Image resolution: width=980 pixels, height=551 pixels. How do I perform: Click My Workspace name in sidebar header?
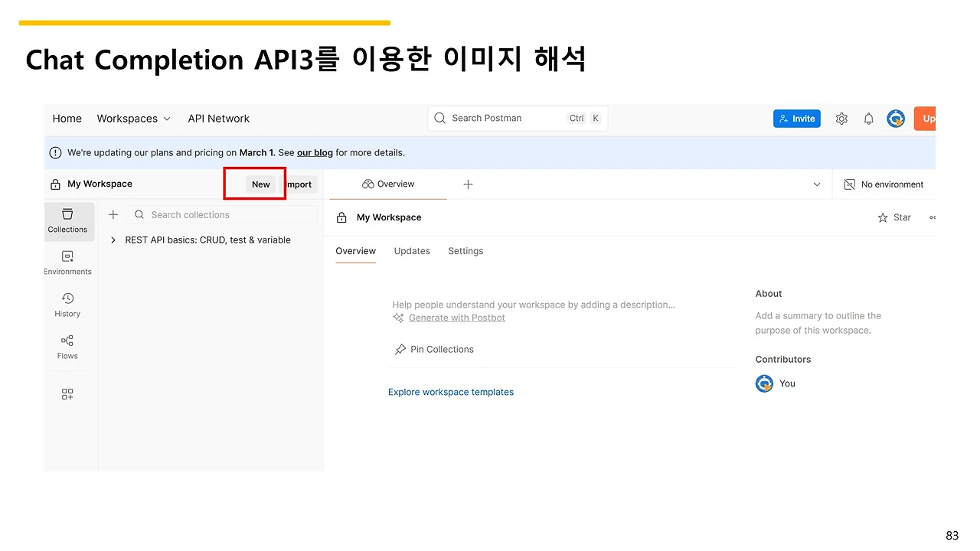(x=100, y=184)
